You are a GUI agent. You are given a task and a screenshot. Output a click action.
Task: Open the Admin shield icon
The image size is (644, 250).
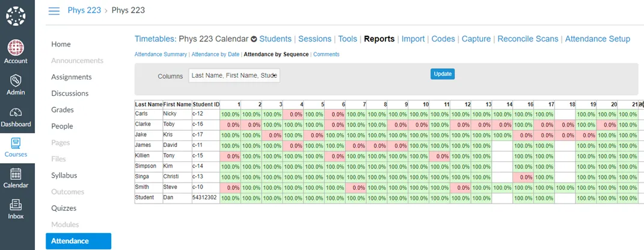tap(16, 80)
